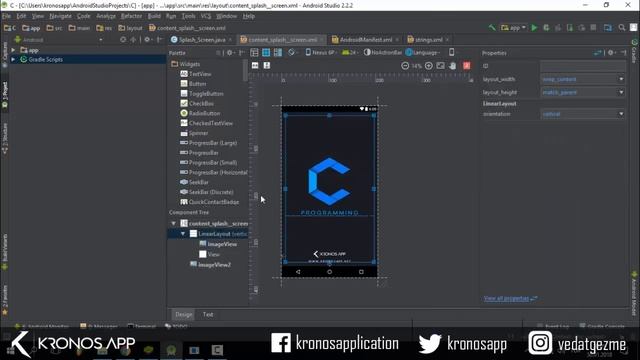Expand Gradle Scripts in project tree
Screen dimensions: 640x360
13,59
